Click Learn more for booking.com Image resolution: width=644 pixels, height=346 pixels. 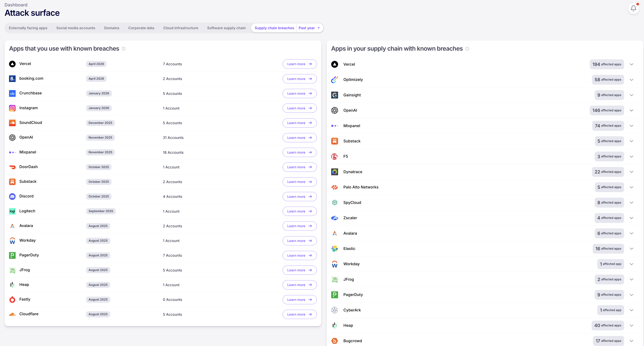299,79
